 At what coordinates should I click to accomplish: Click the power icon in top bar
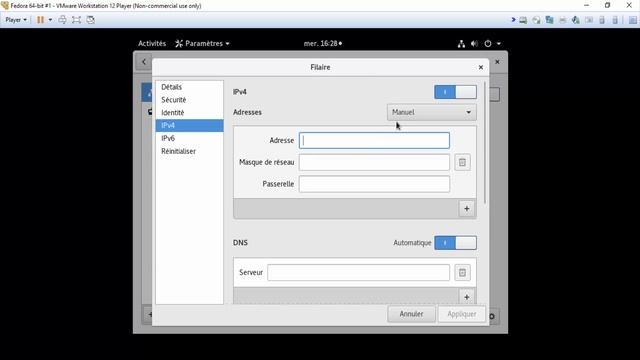point(488,43)
